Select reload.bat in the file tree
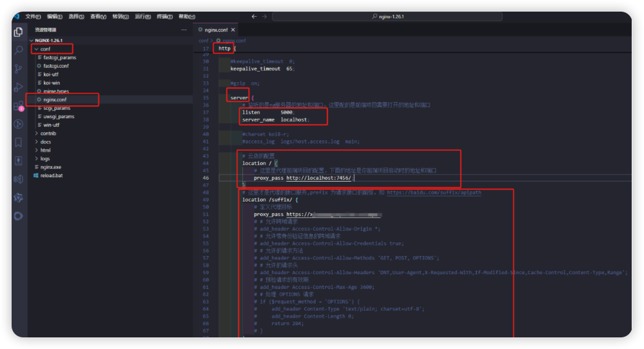 pos(110,176)
